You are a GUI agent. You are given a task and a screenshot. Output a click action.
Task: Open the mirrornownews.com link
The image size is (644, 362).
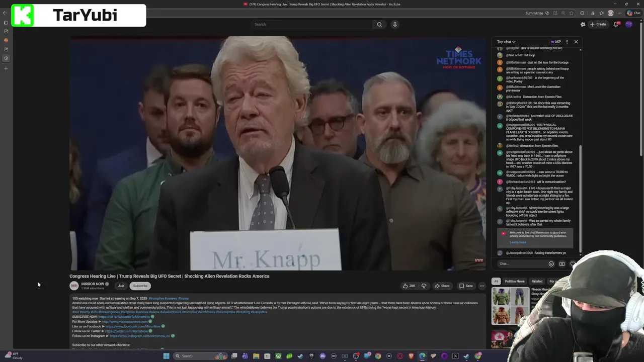tap(125, 322)
